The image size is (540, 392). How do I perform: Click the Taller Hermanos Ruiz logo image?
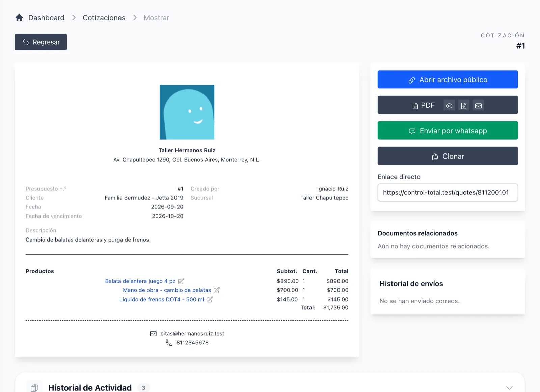(x=187, y=112)
